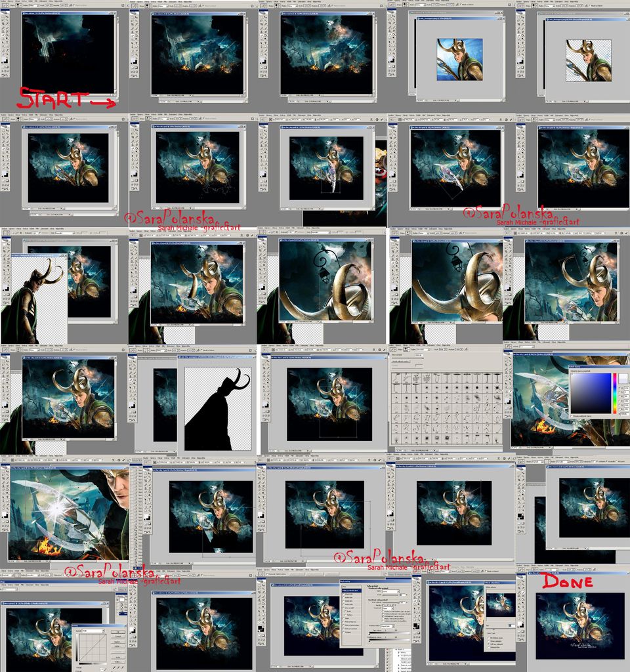
Task: Select Crop tool in toolbox beside Curves dialog
Action: pos(131,593)
